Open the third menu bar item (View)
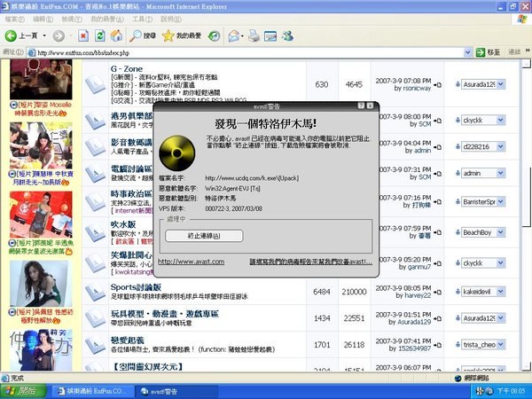The width and height of the screenshot is (532, 399). pos(72,20)
